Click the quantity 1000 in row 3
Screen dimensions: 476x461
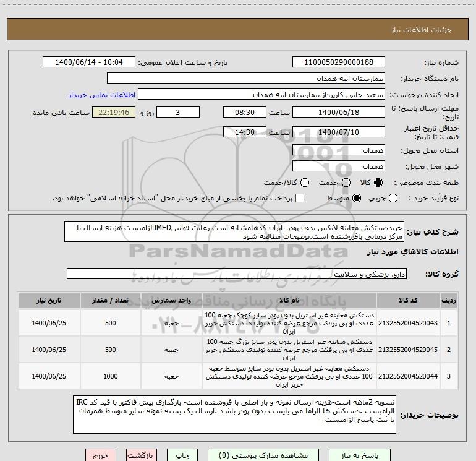[111, 376]
